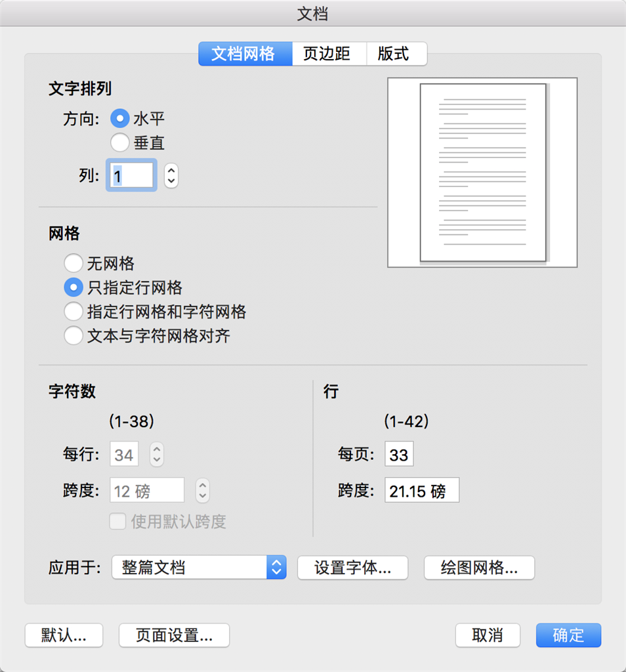Switch to the 页边距 tab
Image resolution: width=626 pixels, height=672 pixels.
pos(329,54)
